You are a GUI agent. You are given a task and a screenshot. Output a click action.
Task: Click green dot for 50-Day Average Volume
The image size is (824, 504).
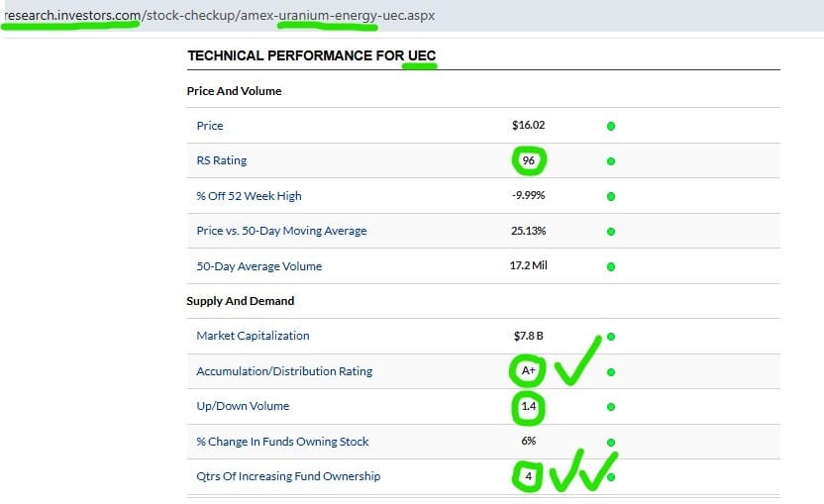611,267
